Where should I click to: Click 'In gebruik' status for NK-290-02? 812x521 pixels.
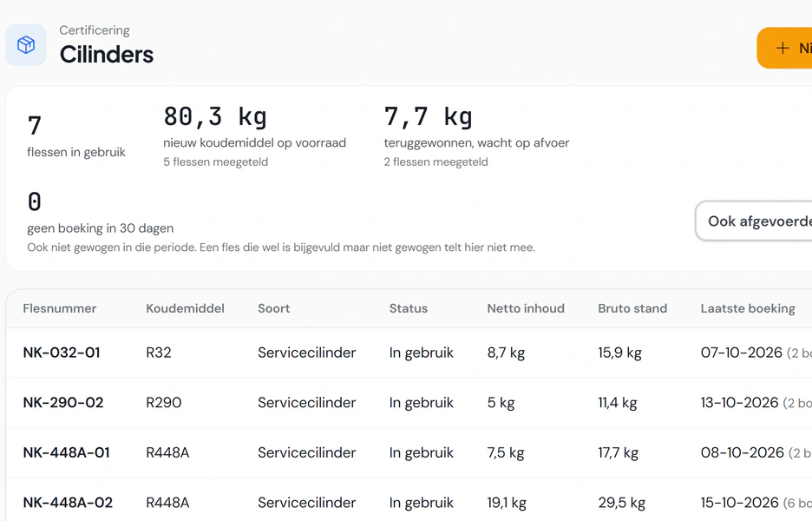421,403
